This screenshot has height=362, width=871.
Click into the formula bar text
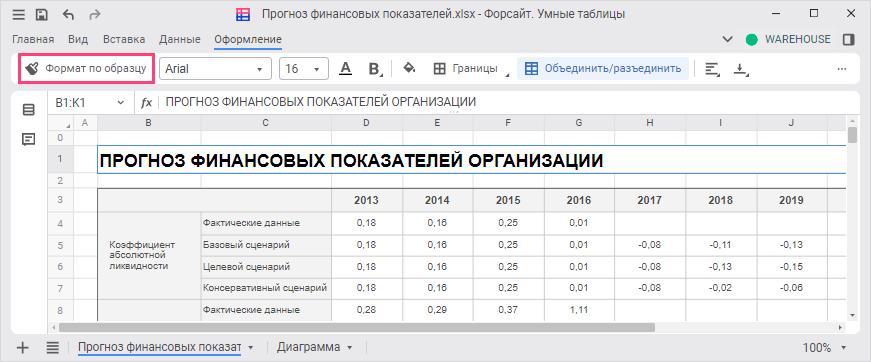click(321, 103)
